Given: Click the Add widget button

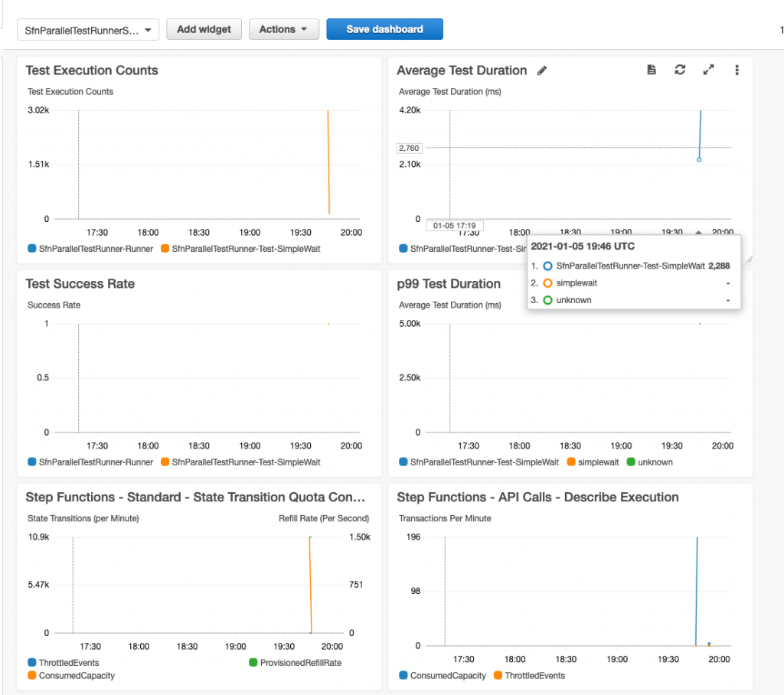Looking at the screenshot, I should pos(204,29).
